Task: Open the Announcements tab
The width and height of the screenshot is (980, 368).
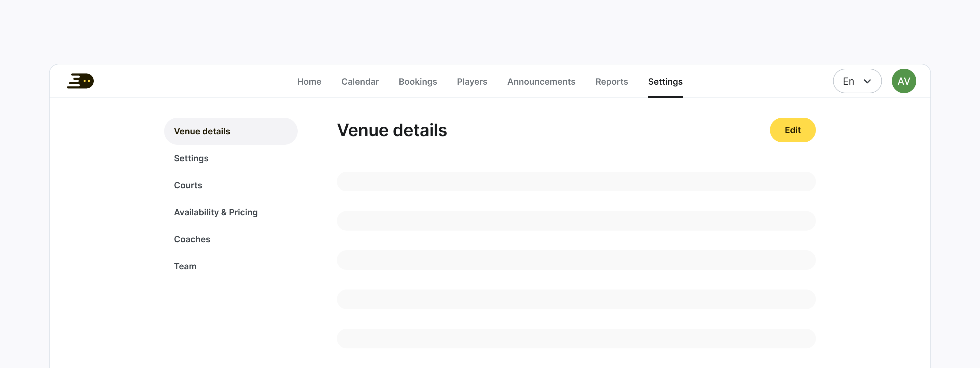Action: tap(541, 81)
